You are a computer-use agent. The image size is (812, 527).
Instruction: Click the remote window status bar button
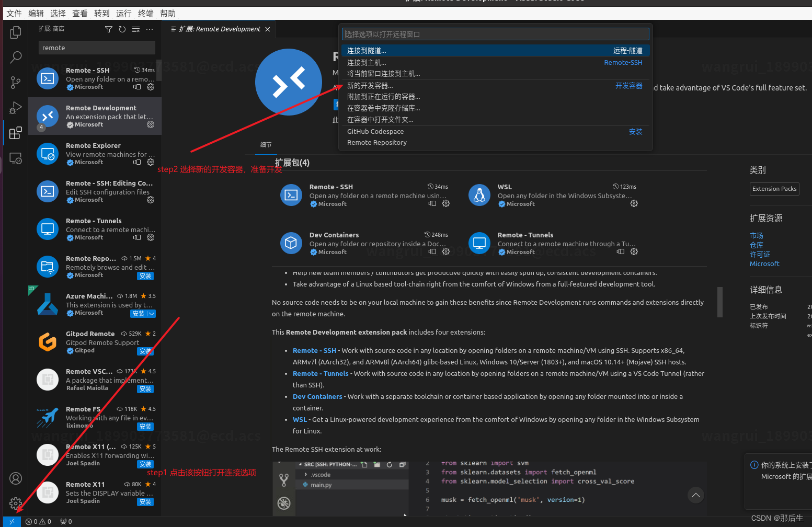pyautogui.click(x=12, y=521)
